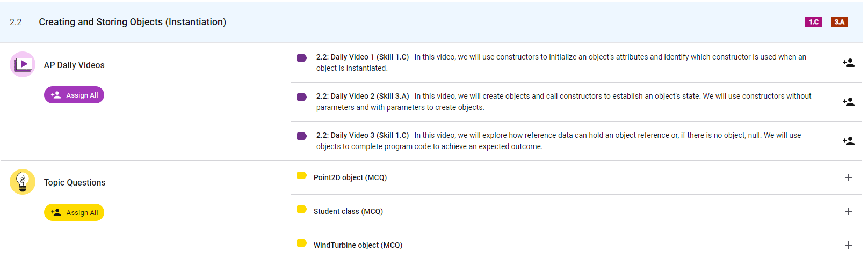
Task: Click purple tag icon beside Daily Video 2
Action: click(302, 97)
